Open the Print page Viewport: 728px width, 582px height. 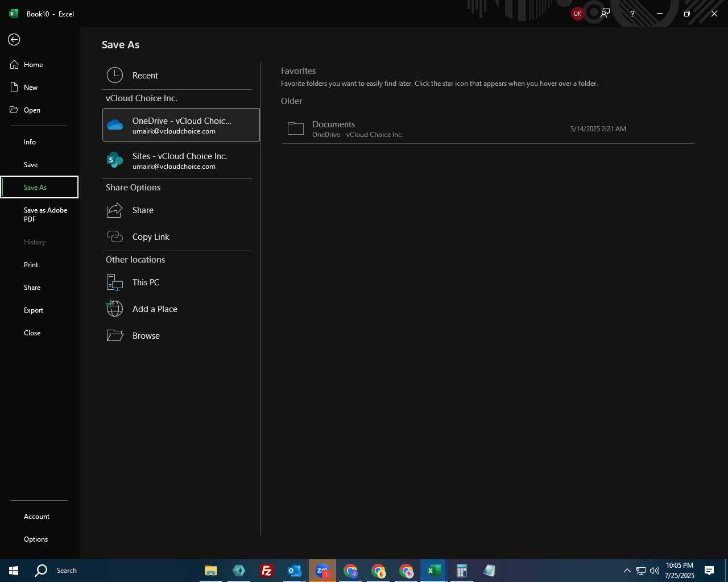[39, 265]
